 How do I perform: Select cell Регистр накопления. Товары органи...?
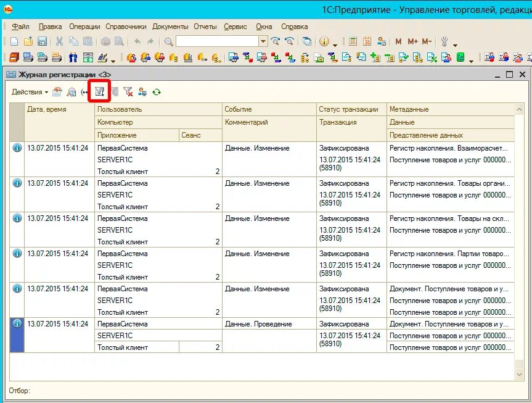451,183
